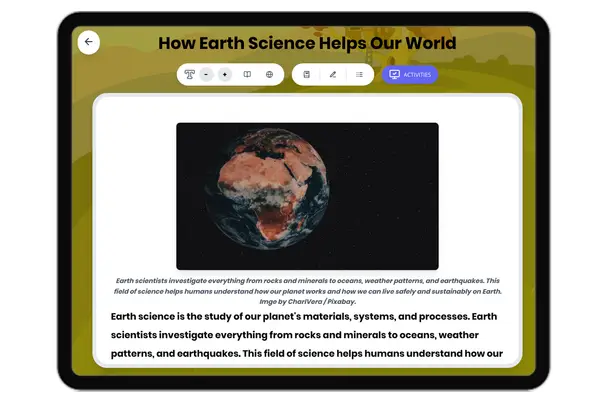Click the text size T icon
Screen dimensions: 600x400
point(189,74)
